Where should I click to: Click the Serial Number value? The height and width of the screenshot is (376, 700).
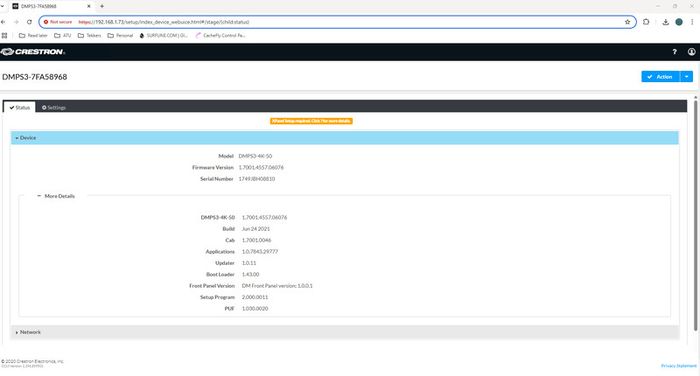point(257,179)
